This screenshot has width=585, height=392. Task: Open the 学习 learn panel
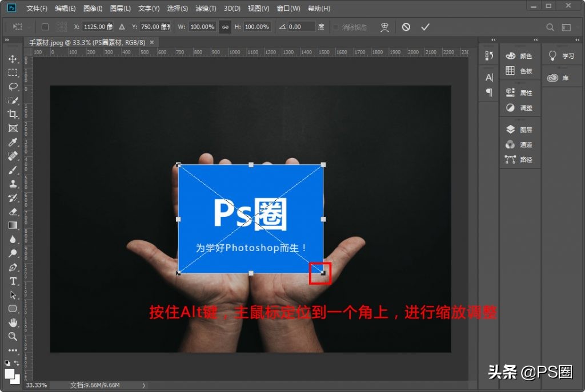point(562,56)
